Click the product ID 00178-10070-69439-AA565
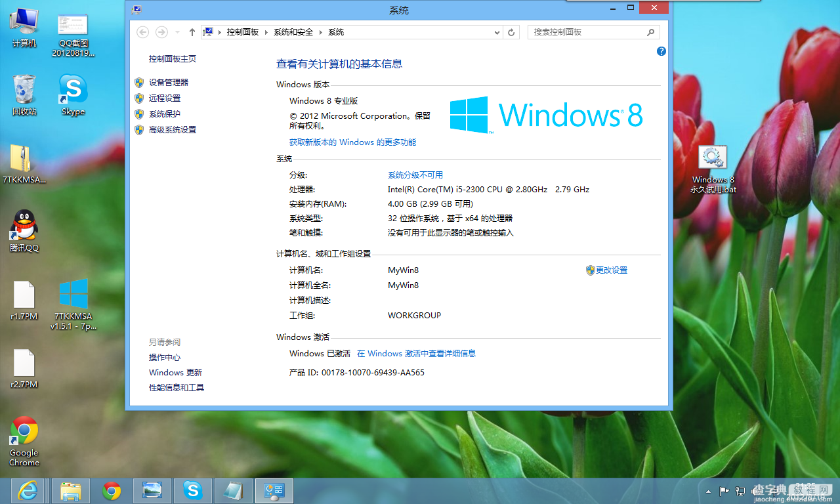This screenshot has width=840, height=504. click(x=373, y=373)
